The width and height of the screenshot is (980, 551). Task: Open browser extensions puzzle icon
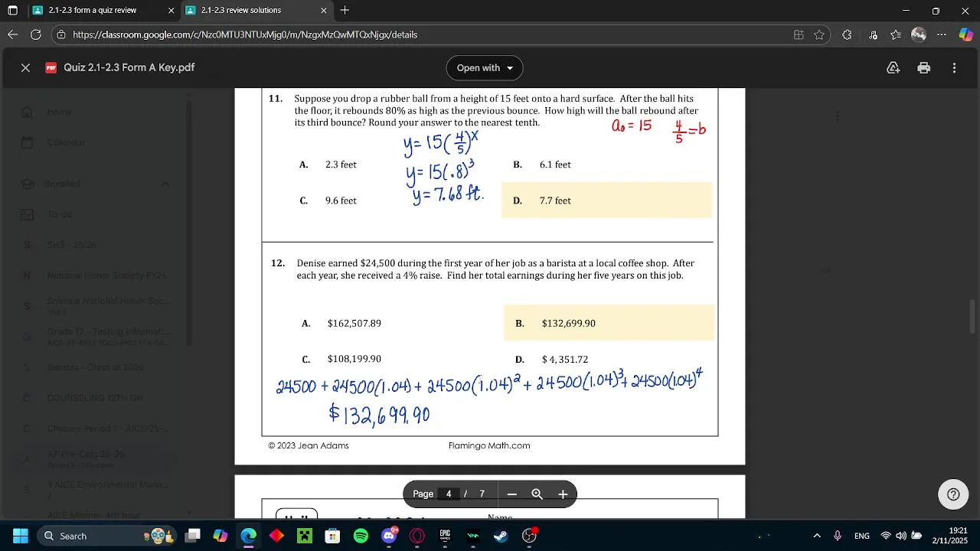click(x=847, y=34)
